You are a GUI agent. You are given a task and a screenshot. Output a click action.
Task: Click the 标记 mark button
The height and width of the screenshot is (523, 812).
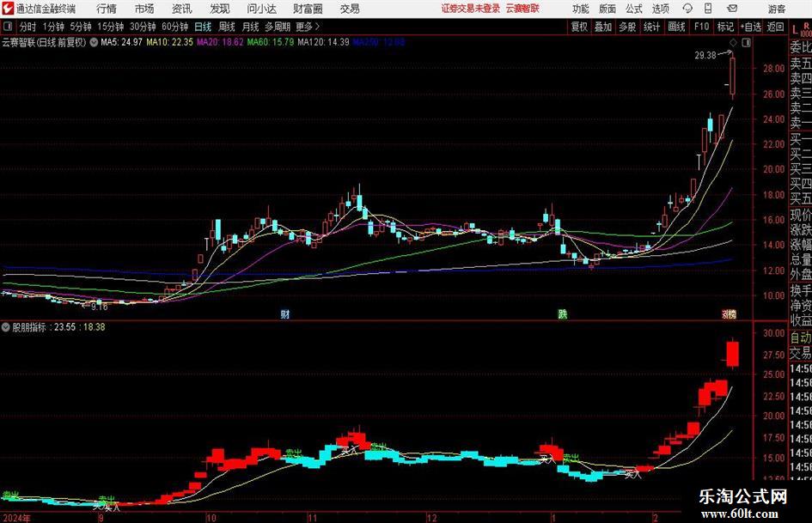pyautogui.click(x=725, y=27)
